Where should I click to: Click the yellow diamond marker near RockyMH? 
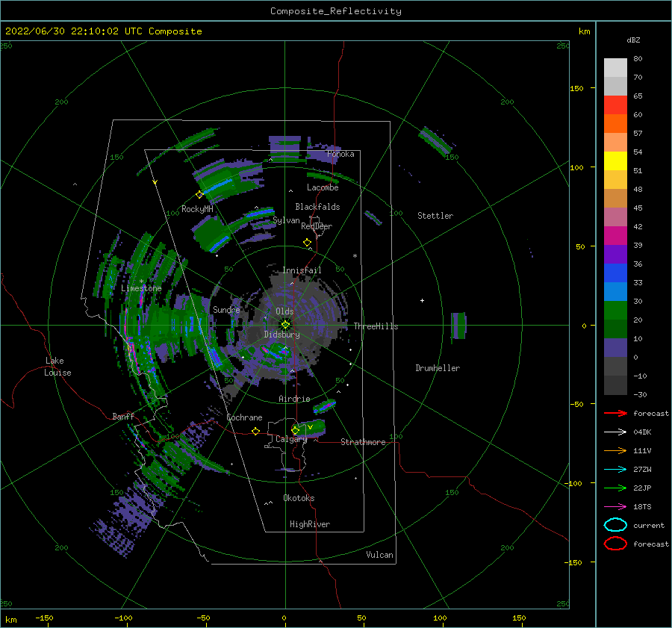coord(199,195)
